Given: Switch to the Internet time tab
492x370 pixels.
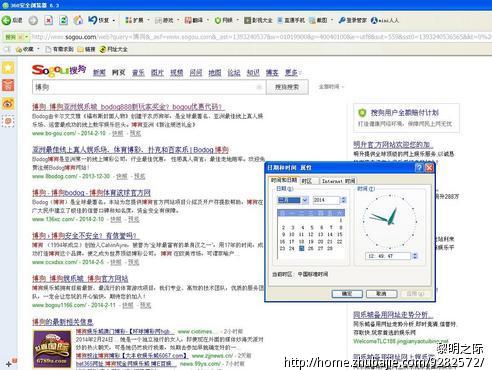Looking at the screenshot, I should pyautogui.click(x=338, y=181).
